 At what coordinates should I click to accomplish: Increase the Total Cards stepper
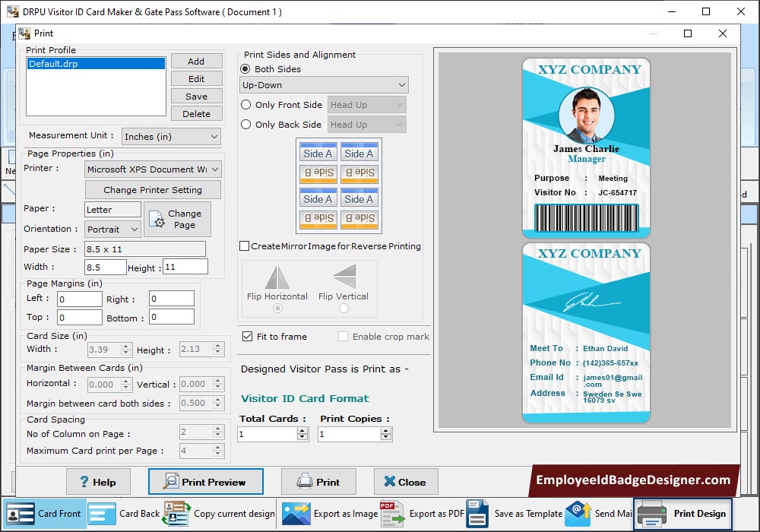point(302,431)
